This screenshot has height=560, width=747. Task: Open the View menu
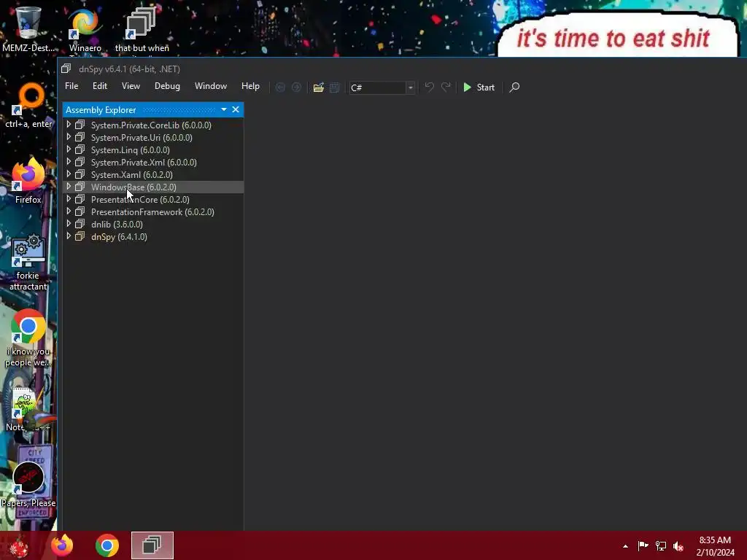131,86
